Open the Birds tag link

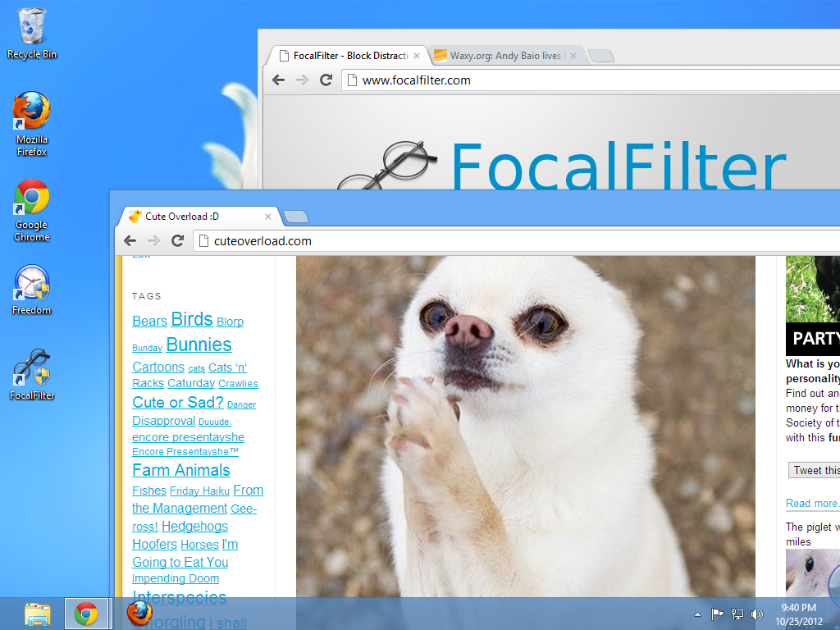(x=192, y=319)
